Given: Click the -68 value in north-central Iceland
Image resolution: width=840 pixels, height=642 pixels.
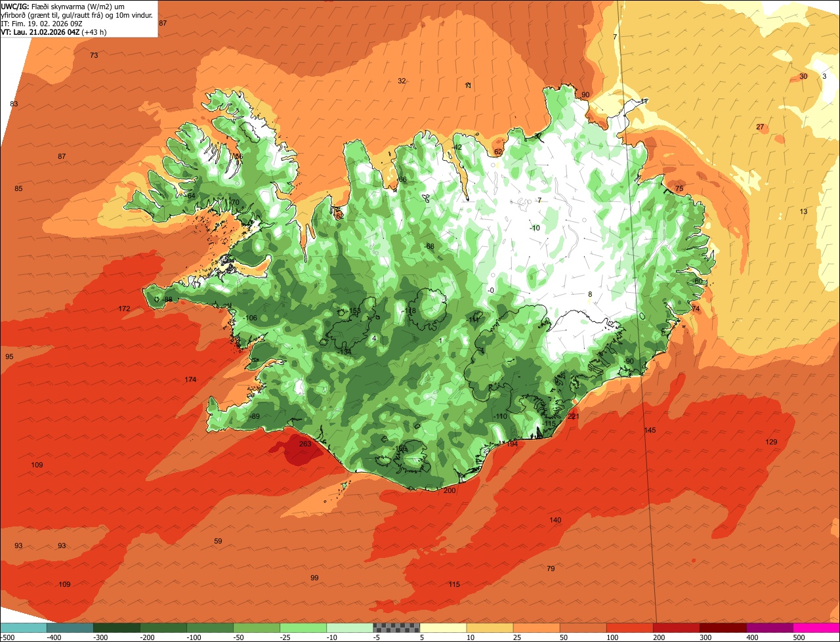Looking at the screenshot, I should 429,246.
